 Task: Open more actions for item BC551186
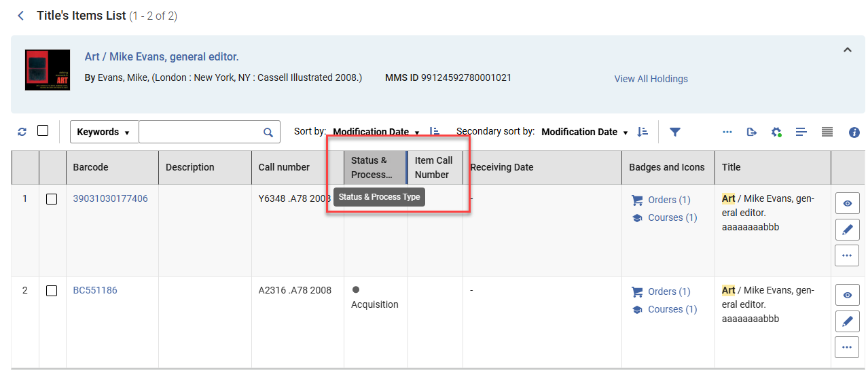(847, 347)
